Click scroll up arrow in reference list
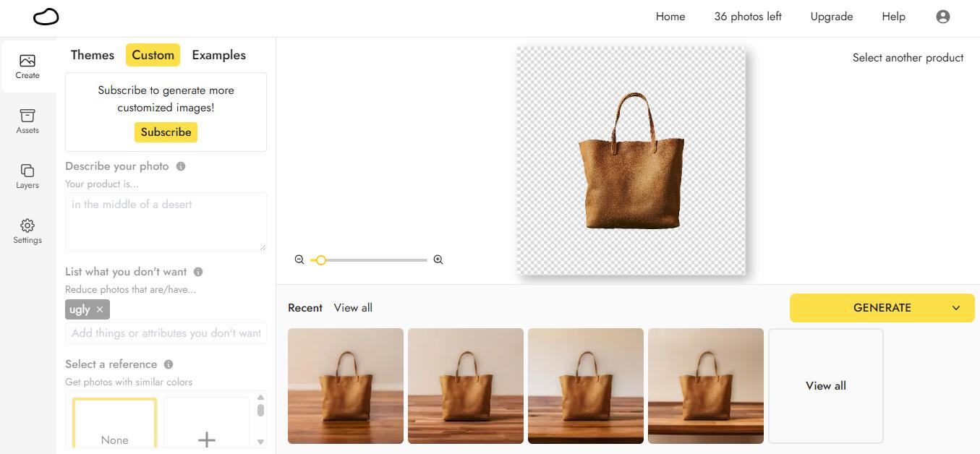Screen dimensions: 980x454 click(261, 397)
